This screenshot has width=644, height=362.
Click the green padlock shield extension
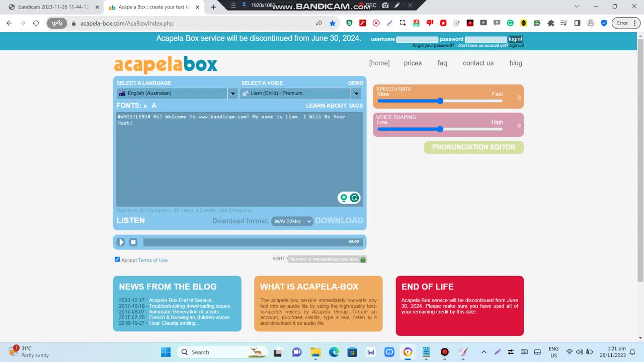349,23
